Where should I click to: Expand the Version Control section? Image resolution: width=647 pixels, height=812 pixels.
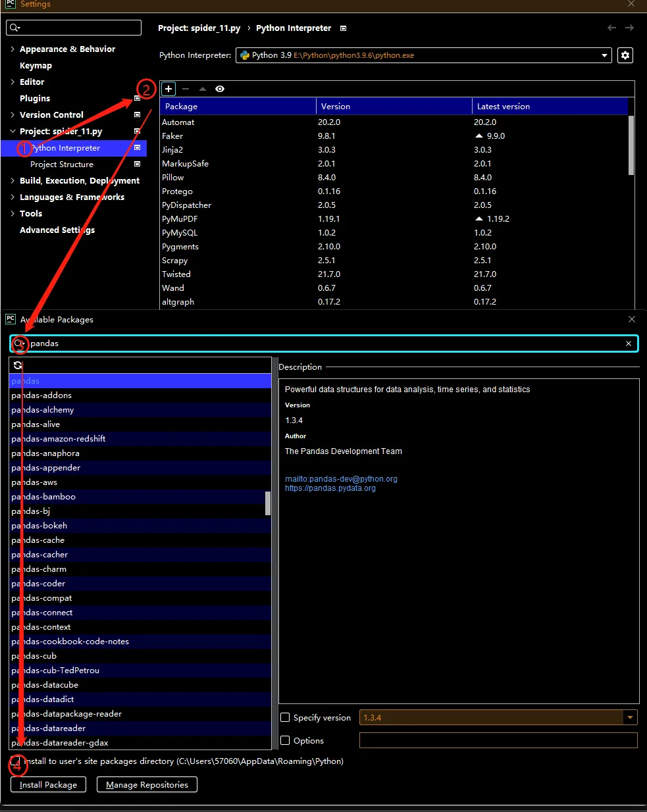pos(13,114)
